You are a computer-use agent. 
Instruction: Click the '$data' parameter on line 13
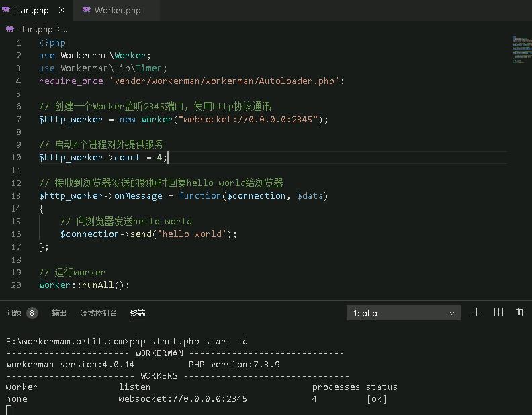[x=310, y=196]
